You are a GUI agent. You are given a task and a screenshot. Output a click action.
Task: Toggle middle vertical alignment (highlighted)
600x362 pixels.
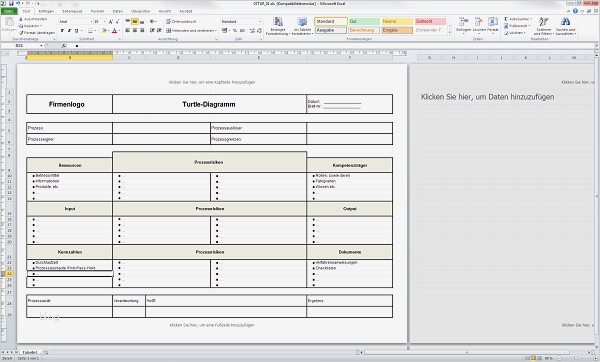135,22
